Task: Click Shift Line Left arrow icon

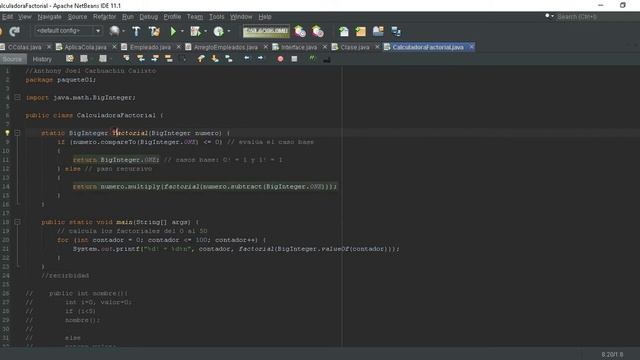Action: pyautogui.click(x=247, y=59)
